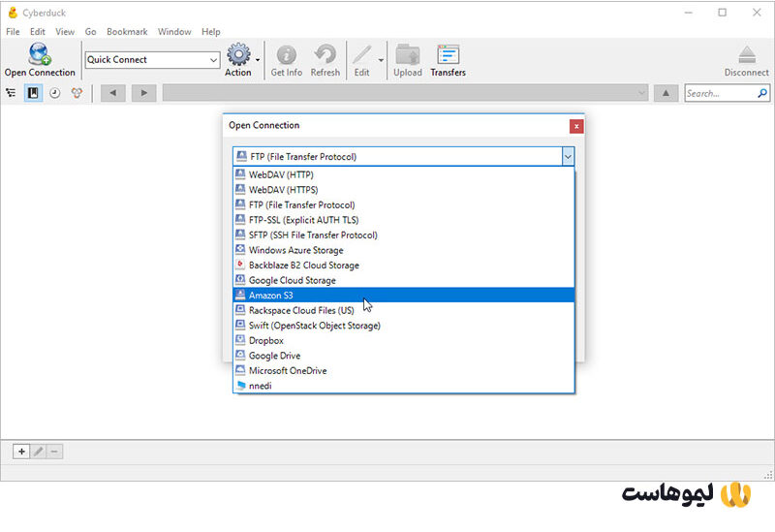
Task: Remove bookmark with minus button
Action: [54, 452]
